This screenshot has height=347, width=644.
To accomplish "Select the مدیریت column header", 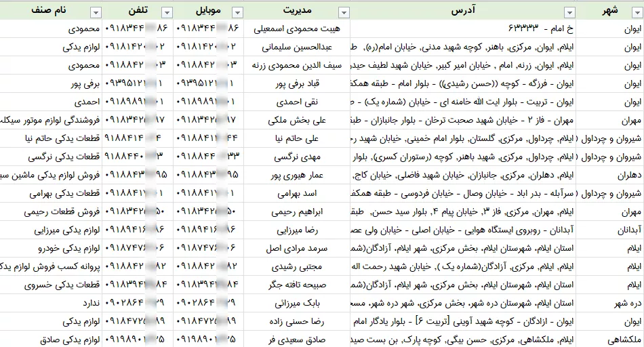I will click(x=297, y=10).
